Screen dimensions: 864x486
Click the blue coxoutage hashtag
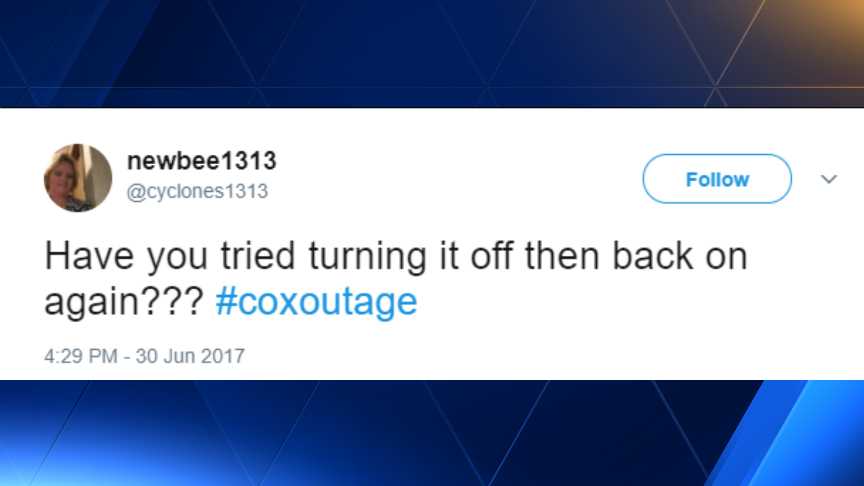point(316,302)
